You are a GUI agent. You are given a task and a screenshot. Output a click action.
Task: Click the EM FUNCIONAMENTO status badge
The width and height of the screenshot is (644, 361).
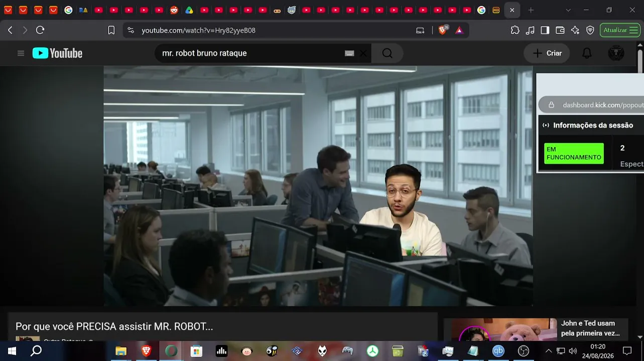[x=574, y=153]
